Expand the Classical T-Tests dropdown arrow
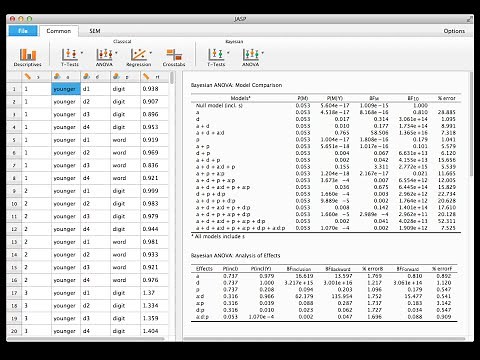 tap(82, 53)
